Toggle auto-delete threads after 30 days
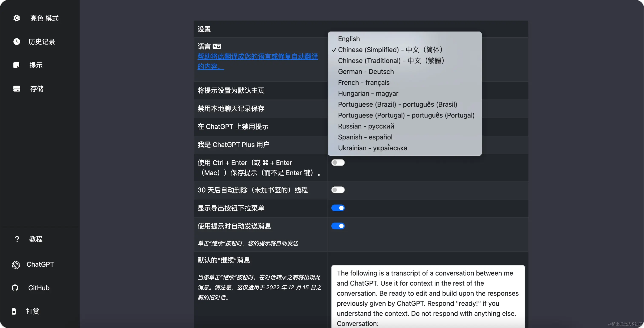The image size is (644, 328). click(338, 190)
